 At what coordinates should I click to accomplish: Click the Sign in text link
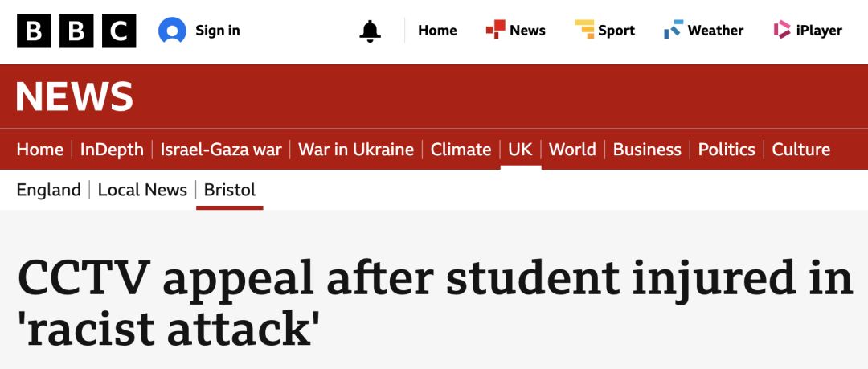pos(218,31)
